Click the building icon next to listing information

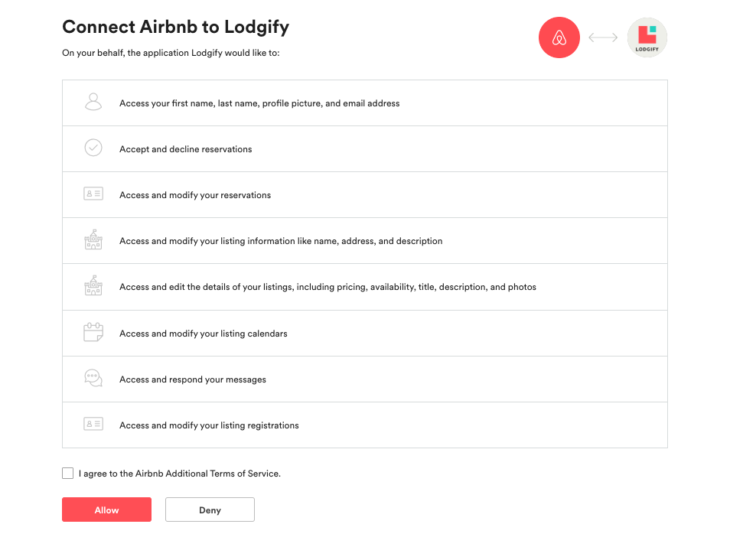coord(93,240)
